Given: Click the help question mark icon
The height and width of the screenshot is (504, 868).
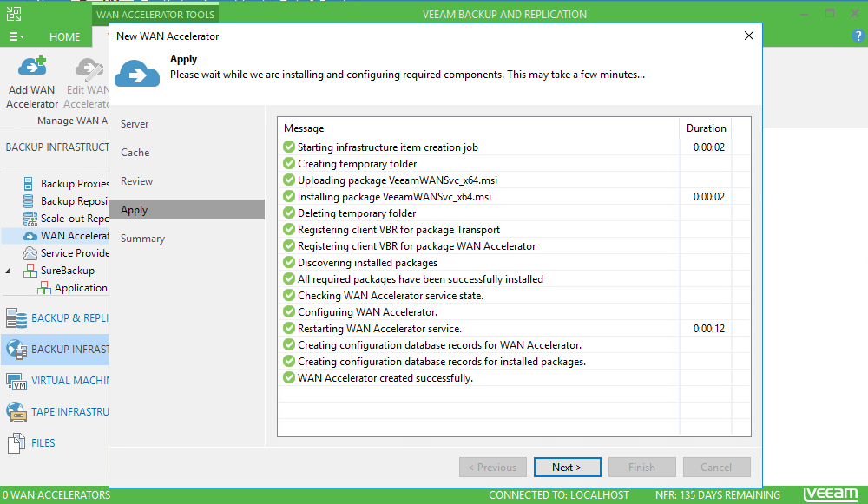Looking at the screenshot, I should 858,36.
